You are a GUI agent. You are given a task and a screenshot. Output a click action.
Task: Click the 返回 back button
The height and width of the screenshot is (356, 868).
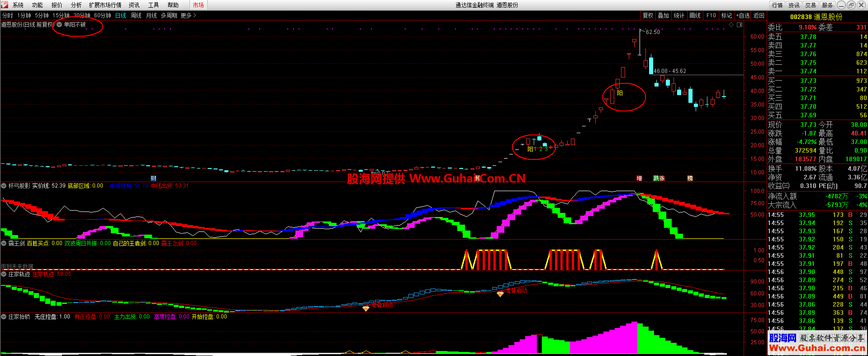pyautogui.click(x=759, y=15)
